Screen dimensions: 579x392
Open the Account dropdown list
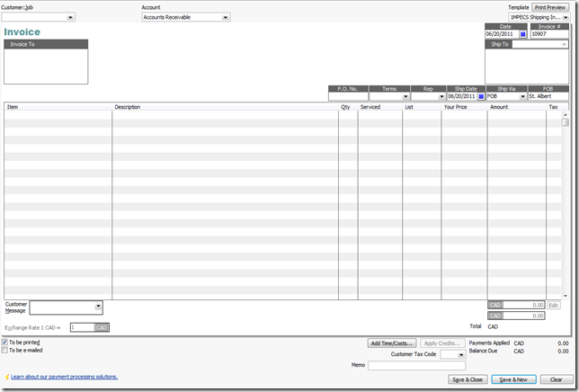(226, 17)
